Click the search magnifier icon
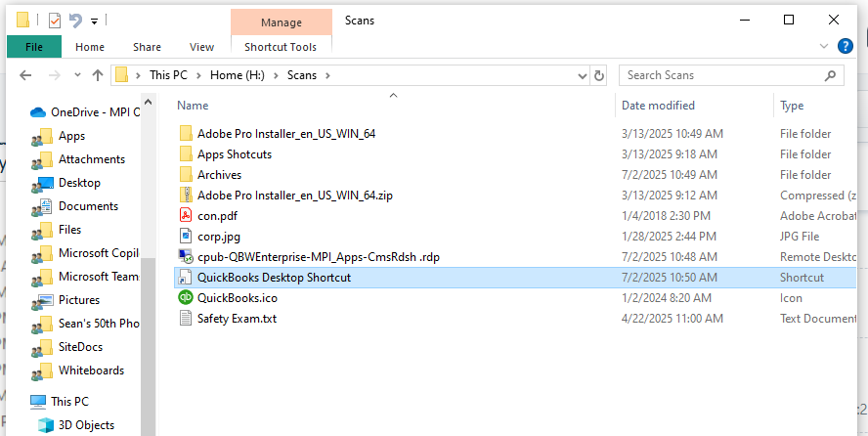The width and height of the screenshot is (868, 436). click(x=830, y=76)
